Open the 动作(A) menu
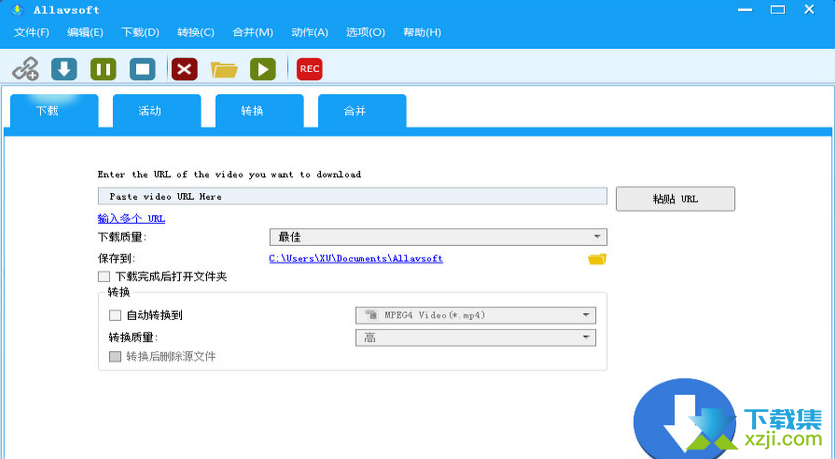 [310, 32]
